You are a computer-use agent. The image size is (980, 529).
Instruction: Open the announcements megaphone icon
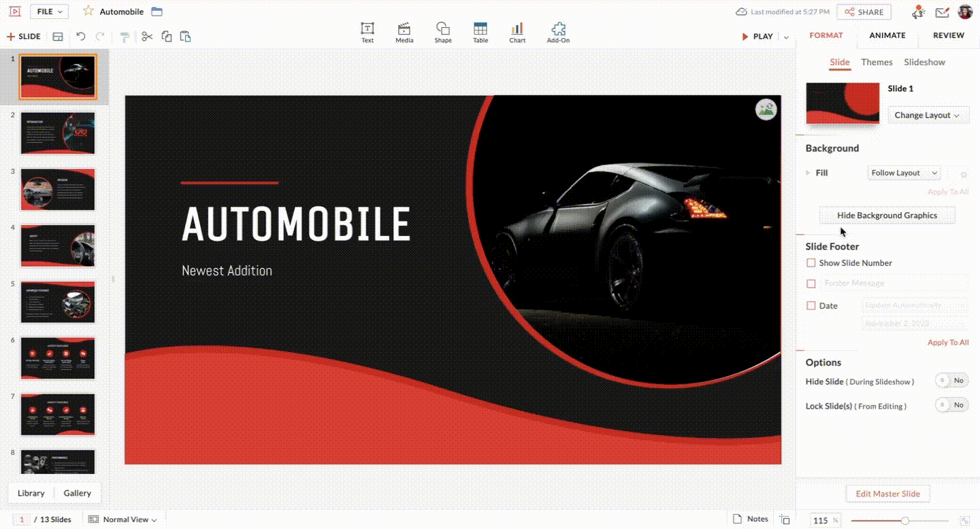click(919, 12)
